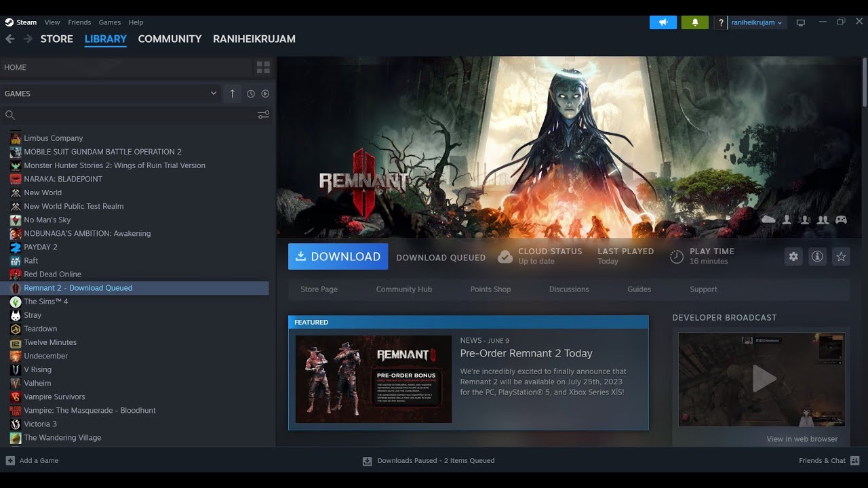Viewport: 868px width, 488px height.
Task: Open the collections grid view icon
Action: pos(263,67)
